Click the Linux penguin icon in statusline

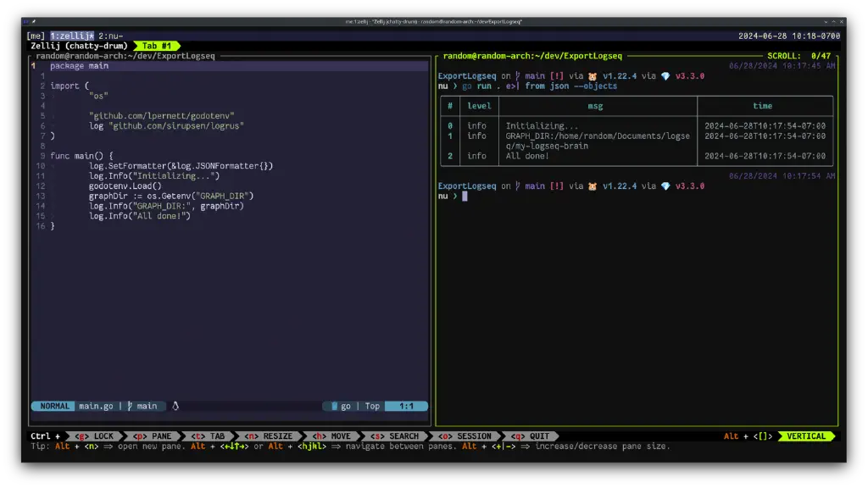(175, 406)
